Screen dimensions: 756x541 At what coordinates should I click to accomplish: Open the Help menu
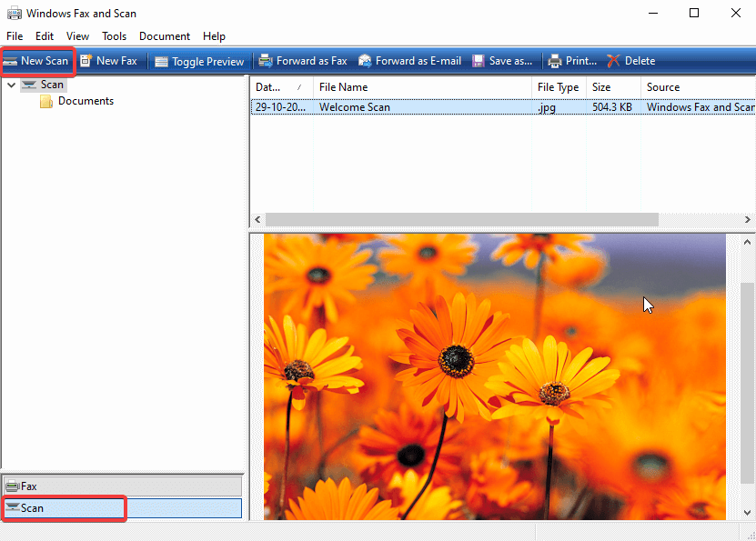[x=215, y=36]
